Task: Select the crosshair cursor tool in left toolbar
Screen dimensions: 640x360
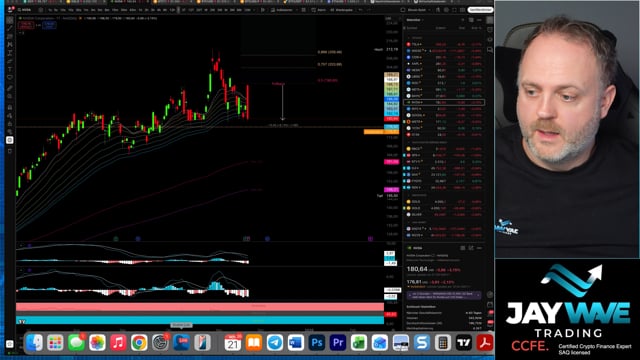Action: 10,20
